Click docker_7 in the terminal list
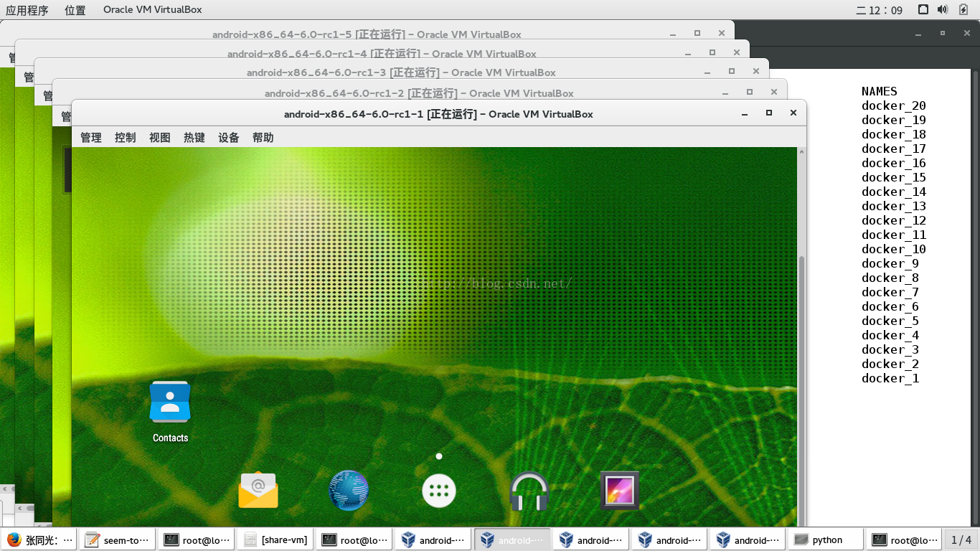Viewport: 980px width, 551px height. [x=890, y=292]
